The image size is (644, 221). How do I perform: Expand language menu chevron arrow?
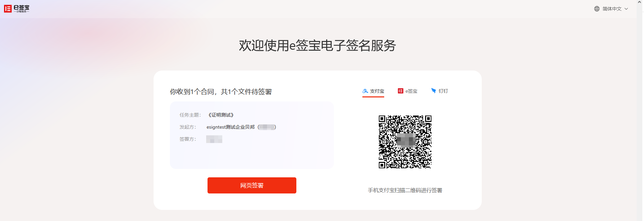[x=626, y=9]
